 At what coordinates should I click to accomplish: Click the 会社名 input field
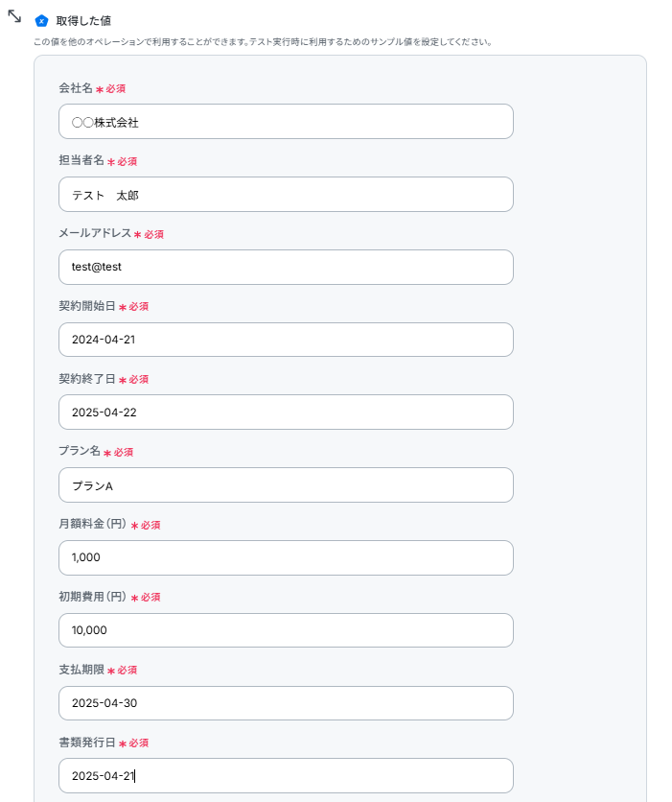click(x=286, y=122)
